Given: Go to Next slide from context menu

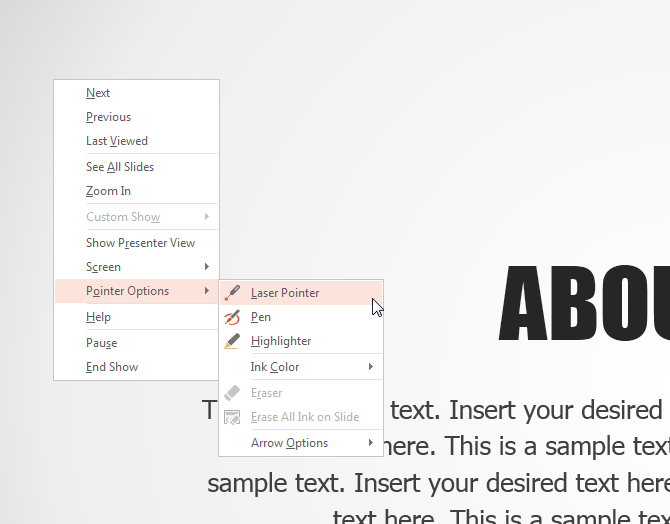Looking at the screenshot, I should click(x=137, y=93).
